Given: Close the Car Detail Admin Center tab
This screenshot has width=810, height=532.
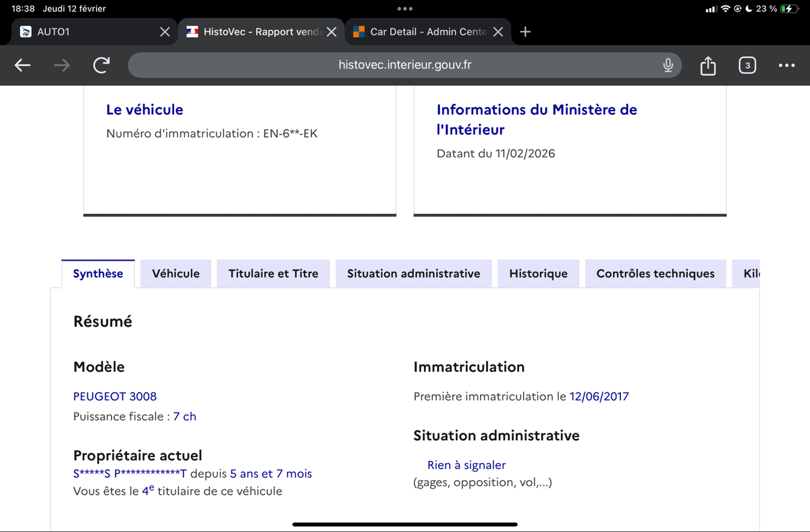Looking at the screenshot, I should pyautogui.click(x=498, y=32).
